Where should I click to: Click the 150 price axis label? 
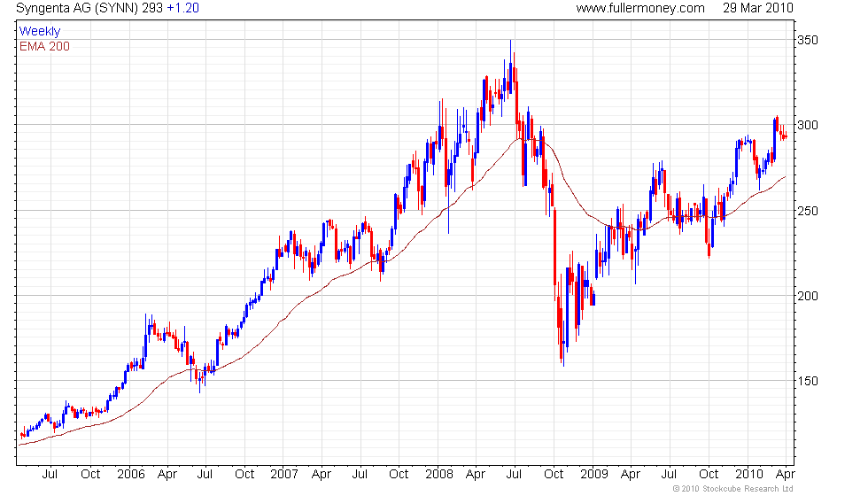click(807, 381)
